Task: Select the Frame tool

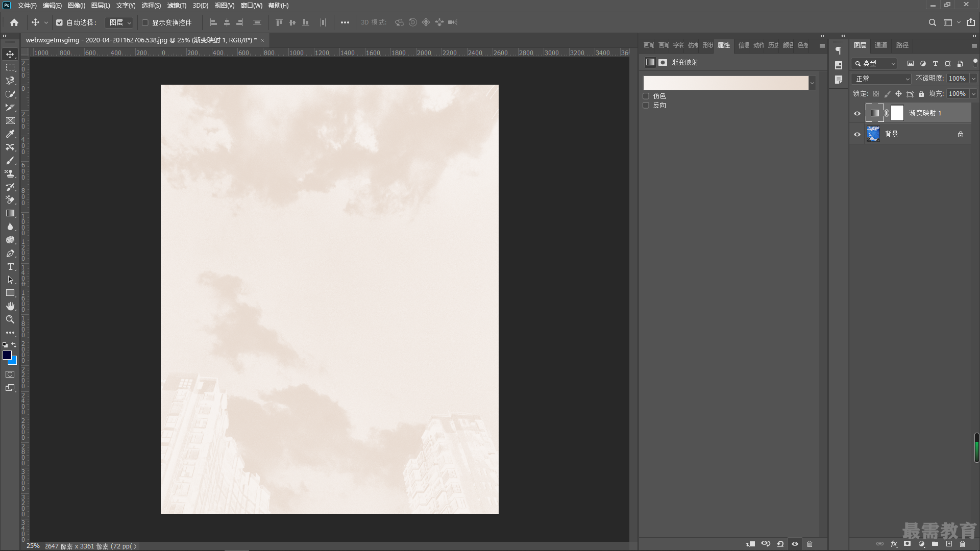Action: (10, 120)
